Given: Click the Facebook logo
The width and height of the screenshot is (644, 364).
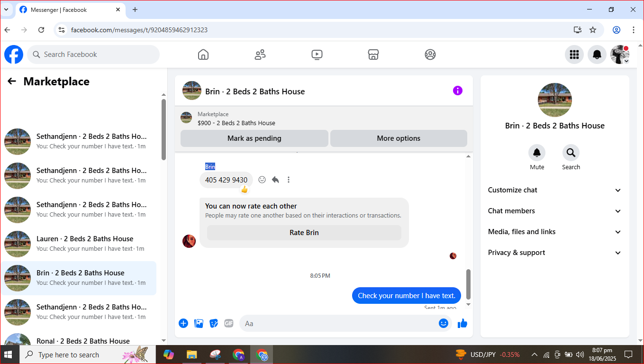Looking at the screenshot, I should 14,55.
